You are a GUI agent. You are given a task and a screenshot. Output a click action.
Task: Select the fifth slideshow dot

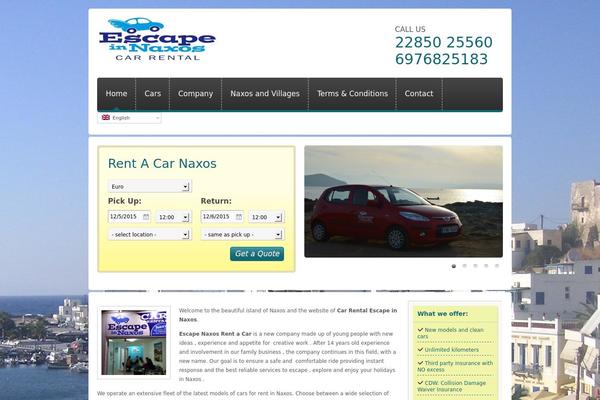point(497,266)
